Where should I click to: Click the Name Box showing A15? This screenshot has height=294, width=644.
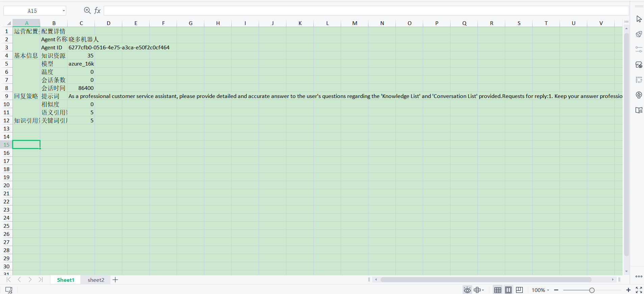pyautogui.click(x=32, y=11)
